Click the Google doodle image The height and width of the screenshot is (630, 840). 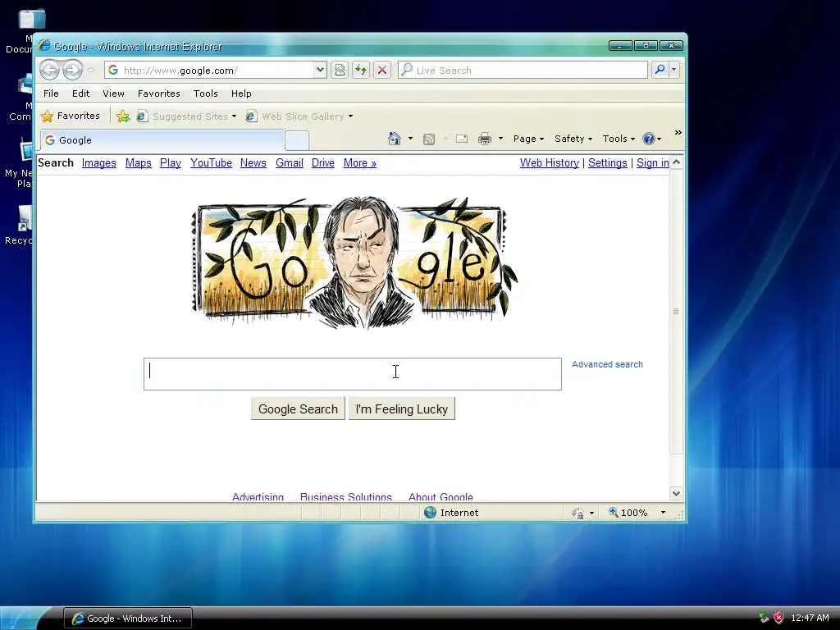coord(354,262)
